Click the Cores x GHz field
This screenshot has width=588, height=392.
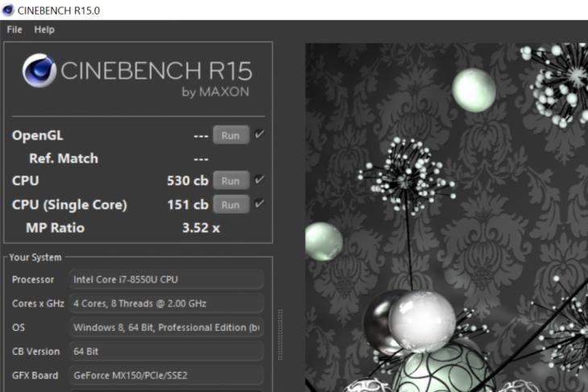(166, 303)
